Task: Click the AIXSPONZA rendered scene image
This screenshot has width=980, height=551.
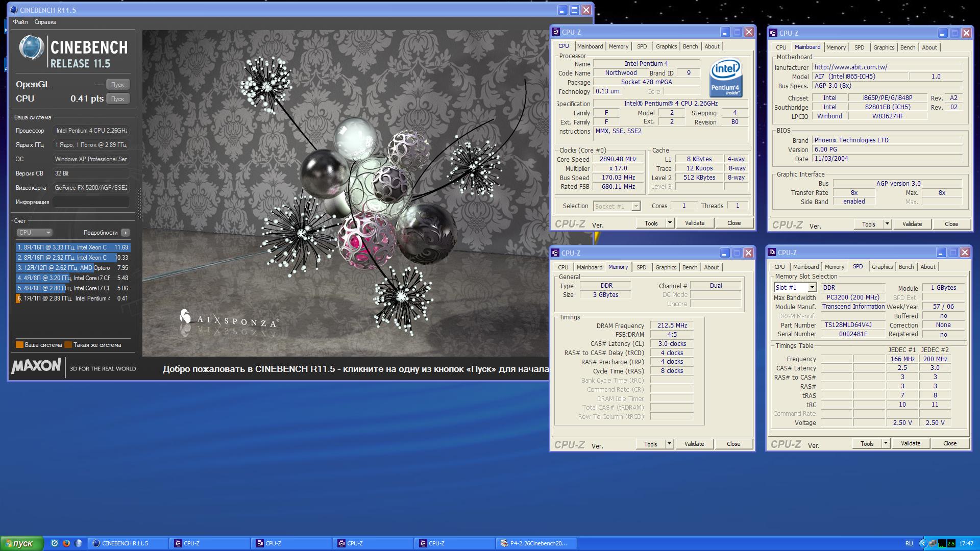Action: click(345, 193)
